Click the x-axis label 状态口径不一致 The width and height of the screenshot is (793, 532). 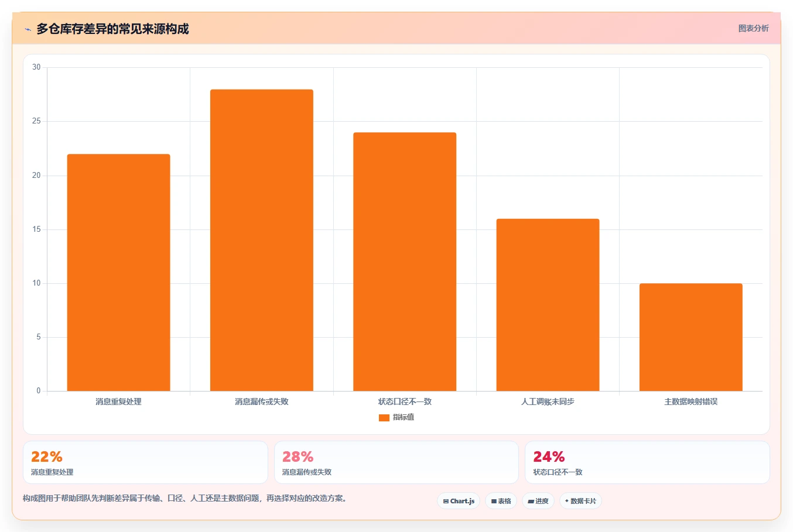tap(405, 401)
